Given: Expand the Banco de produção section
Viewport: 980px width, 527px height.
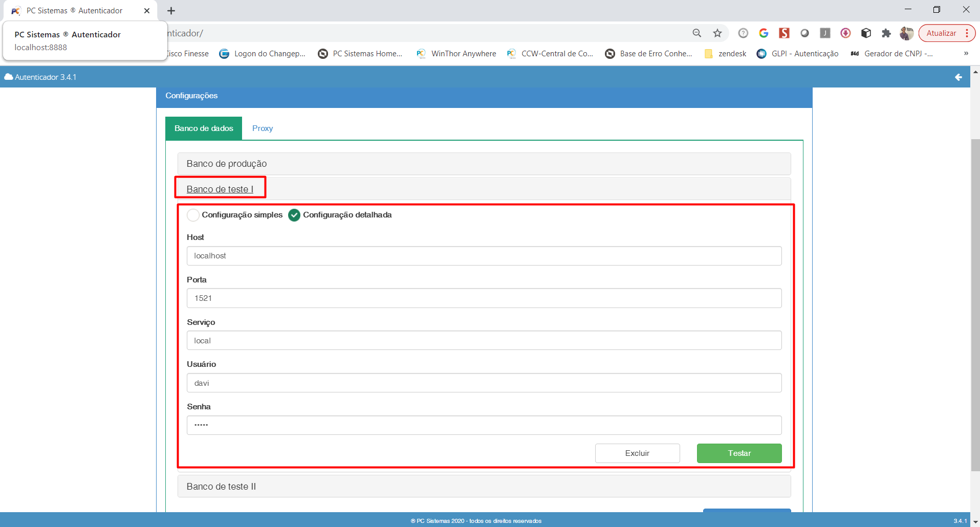Looking at the screenshot, I should [484, 164].
